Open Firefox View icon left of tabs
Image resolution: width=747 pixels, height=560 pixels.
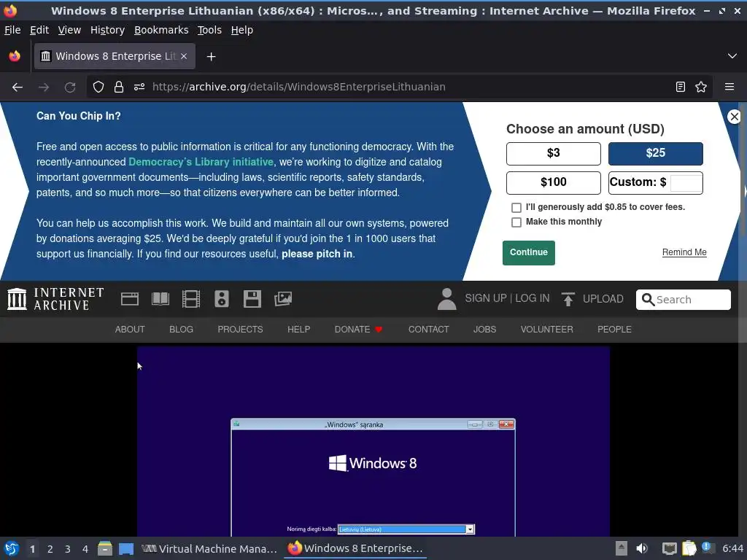[x=15, y=56]
